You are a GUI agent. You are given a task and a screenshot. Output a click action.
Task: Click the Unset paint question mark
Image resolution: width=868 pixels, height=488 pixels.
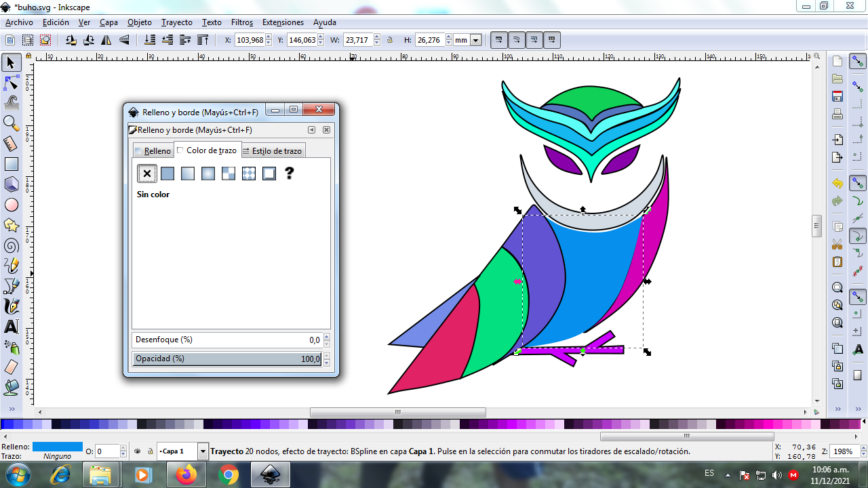click(290, 174)
